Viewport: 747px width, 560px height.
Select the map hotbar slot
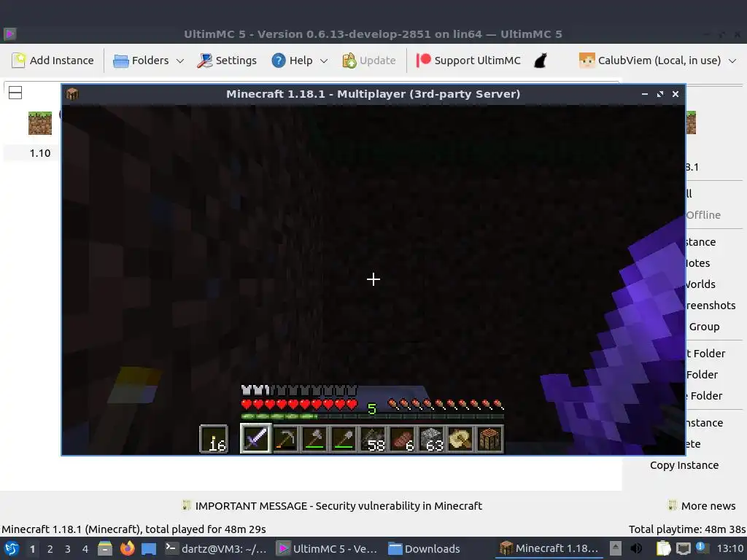[461, 438]
